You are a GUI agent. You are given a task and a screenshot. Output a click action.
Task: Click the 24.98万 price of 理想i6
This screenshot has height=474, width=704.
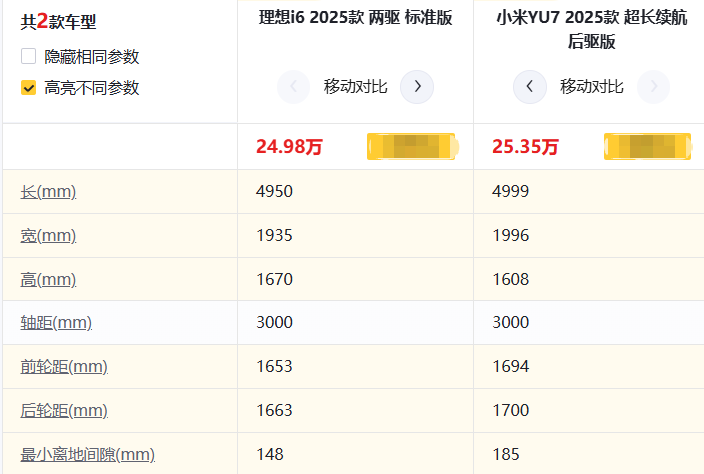[x=290, y=147]
